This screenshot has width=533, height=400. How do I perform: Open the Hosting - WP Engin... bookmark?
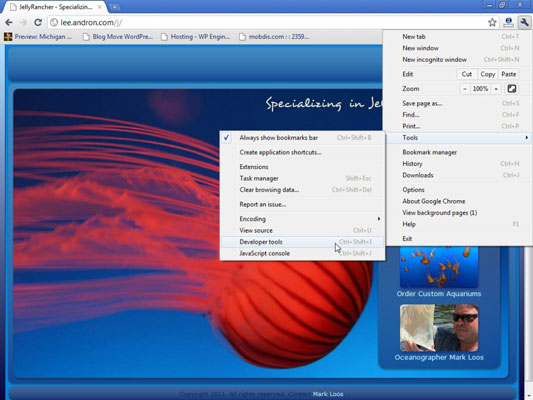(x=196, y=37)
